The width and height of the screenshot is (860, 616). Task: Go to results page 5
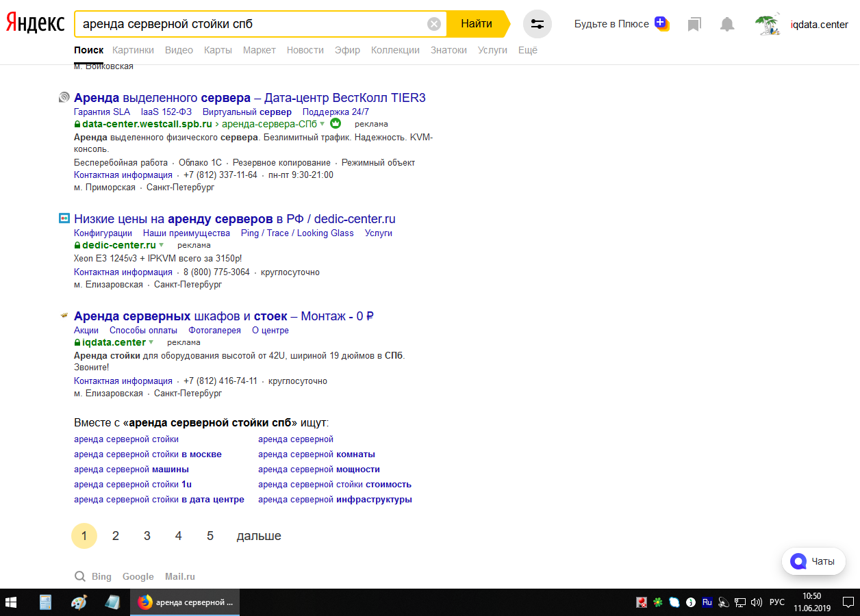click(210, 536)
